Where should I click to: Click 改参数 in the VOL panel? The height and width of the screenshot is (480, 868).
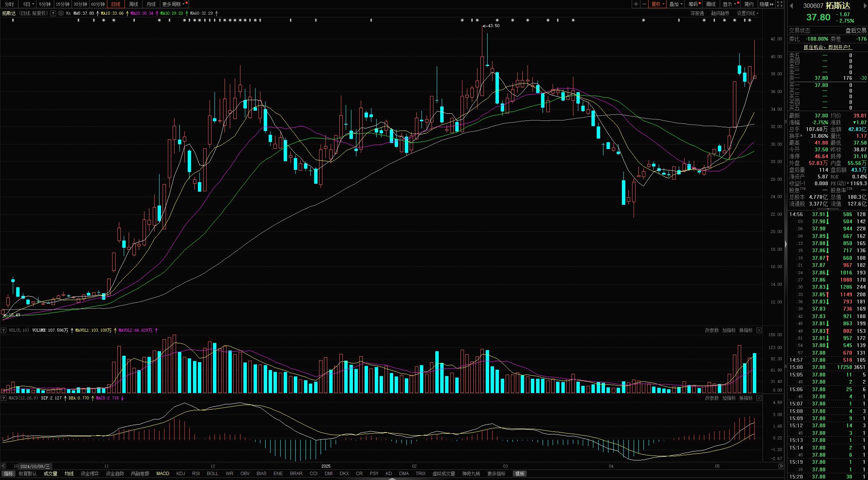click(712, 330)
